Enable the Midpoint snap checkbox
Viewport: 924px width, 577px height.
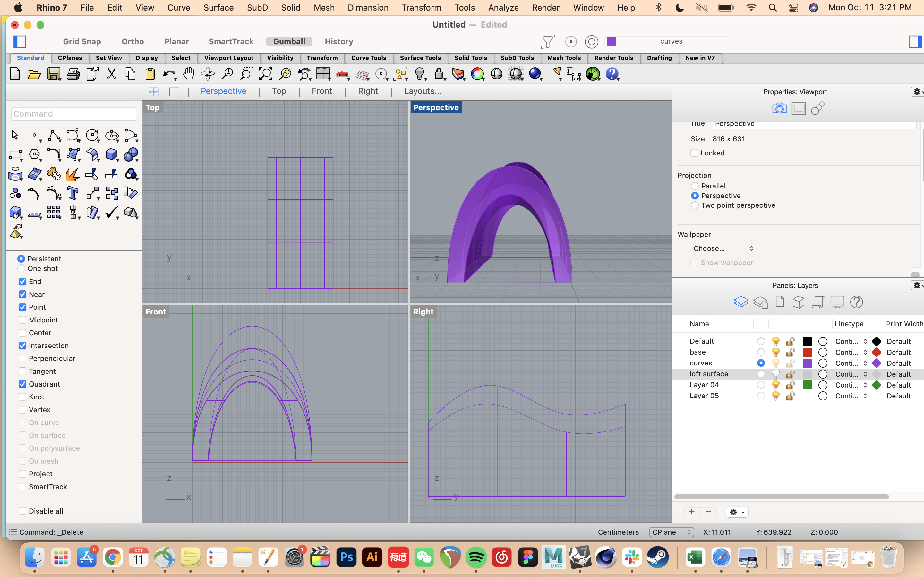(x=22, y=320)
